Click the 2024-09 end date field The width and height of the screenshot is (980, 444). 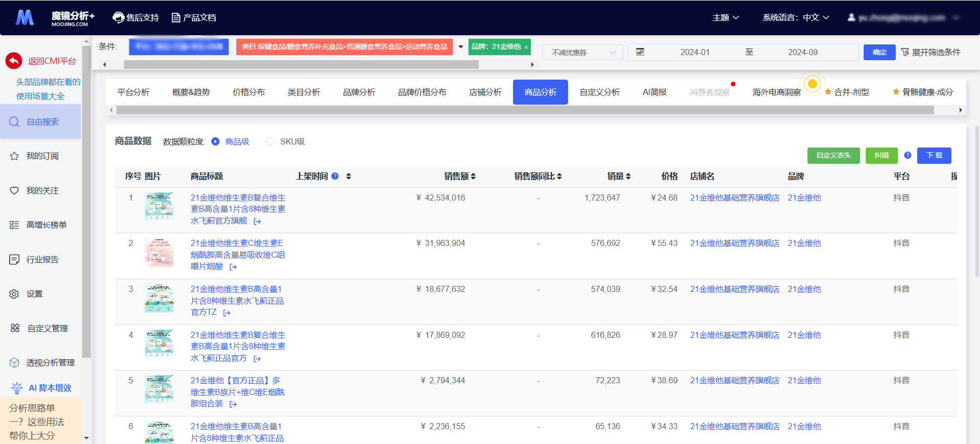pos(802,52)
